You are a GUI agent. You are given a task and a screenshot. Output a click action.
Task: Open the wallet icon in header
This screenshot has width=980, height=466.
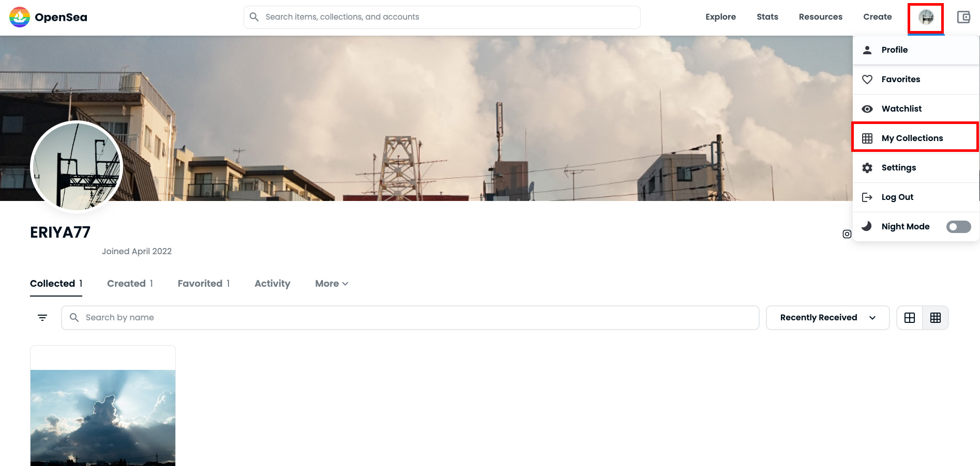[963, 17]
